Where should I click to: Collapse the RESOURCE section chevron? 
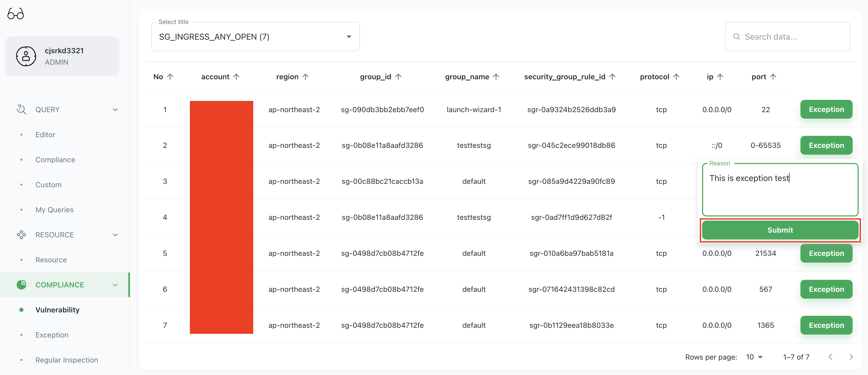(115, 235)
